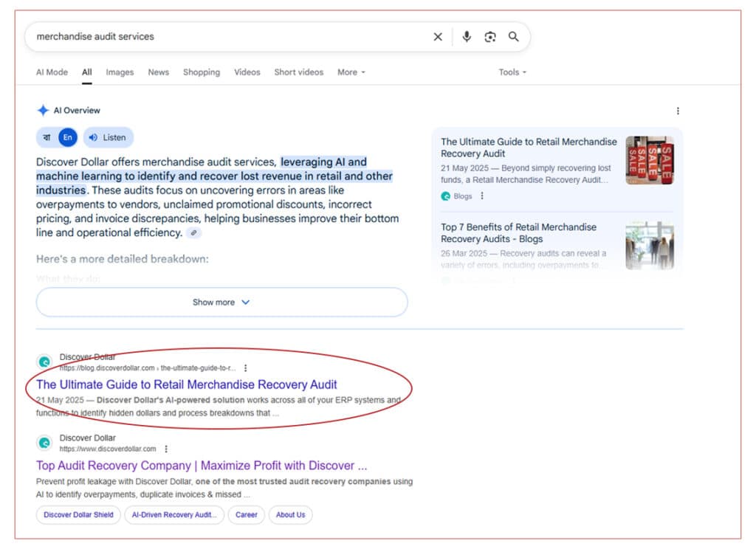
Task: Click the Listen button in AI Overview
Action: [108, 137]
